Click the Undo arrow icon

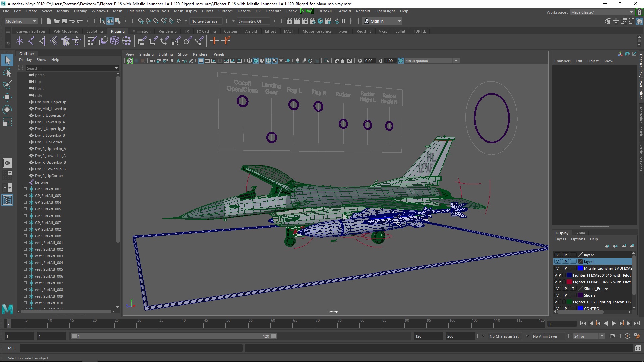coord(72,21)
